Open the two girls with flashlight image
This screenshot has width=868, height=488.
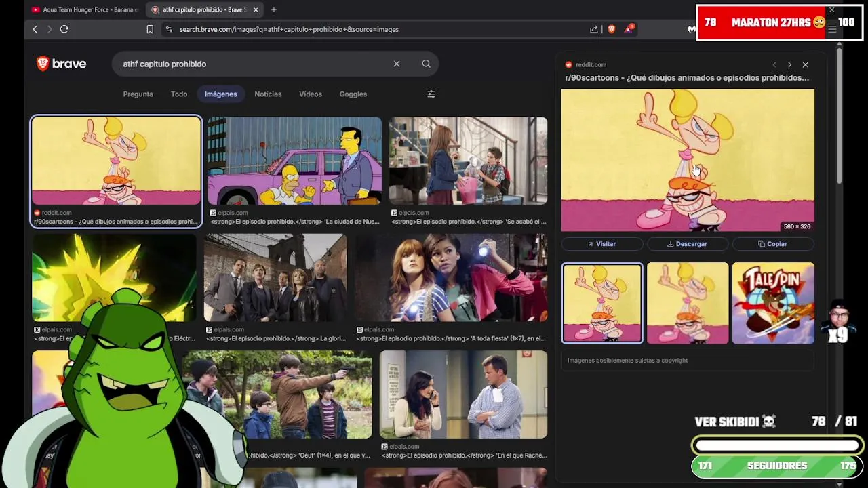pyautogui.click(x=451, y=277)
